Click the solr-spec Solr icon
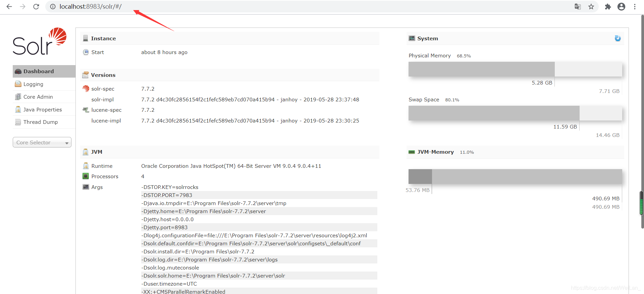The width and height of the screenshot is (644, 294). coord(86,89)
